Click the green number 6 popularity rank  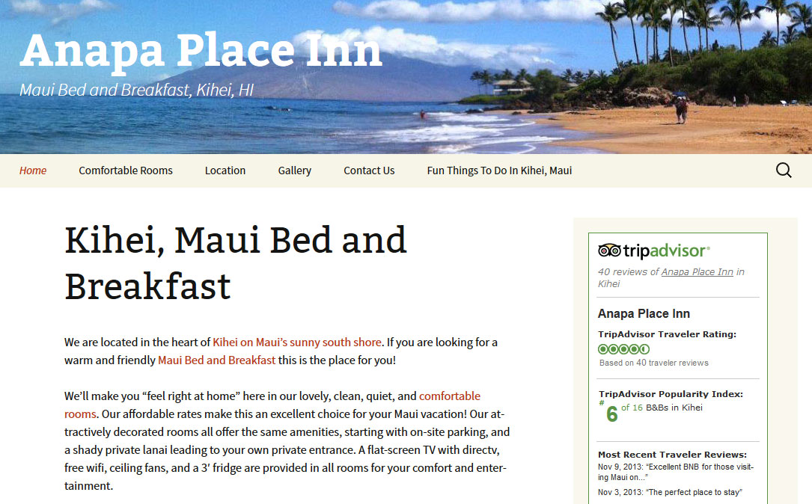point(611,414)
